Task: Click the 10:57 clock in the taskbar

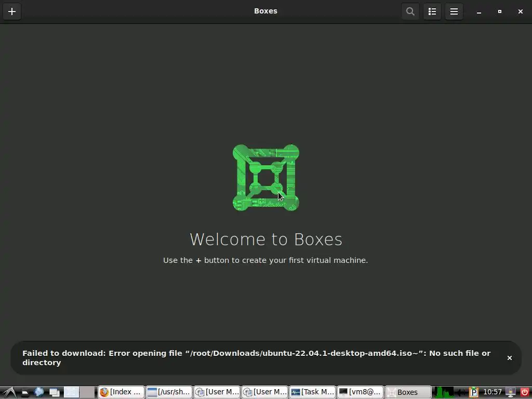Action: pyautogui.click(x=493, y=392)
